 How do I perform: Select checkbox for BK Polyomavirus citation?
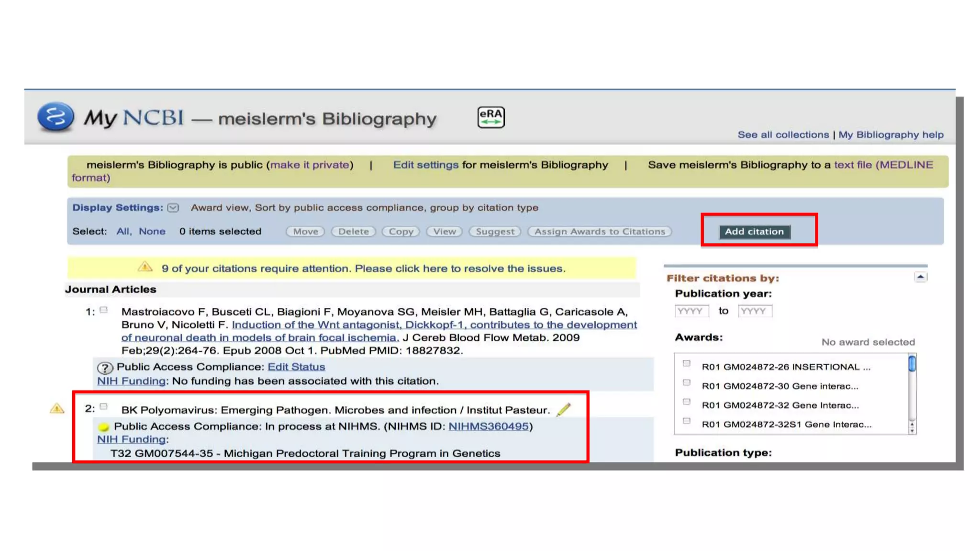tap(104, 407)
